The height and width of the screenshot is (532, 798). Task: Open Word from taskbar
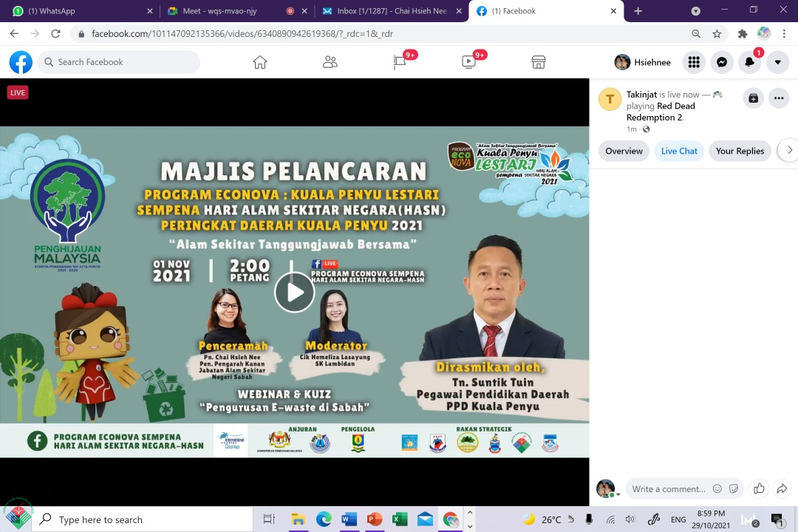349,519
